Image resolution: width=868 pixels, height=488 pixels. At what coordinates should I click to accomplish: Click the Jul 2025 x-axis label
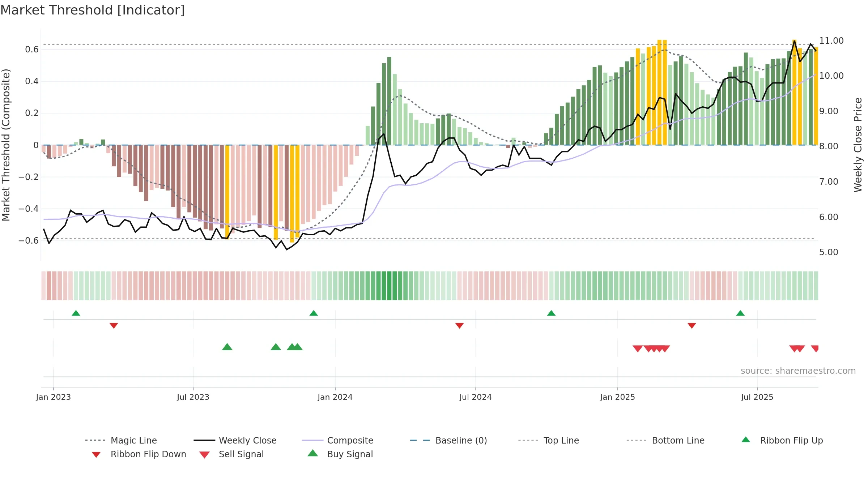(757, 397)
